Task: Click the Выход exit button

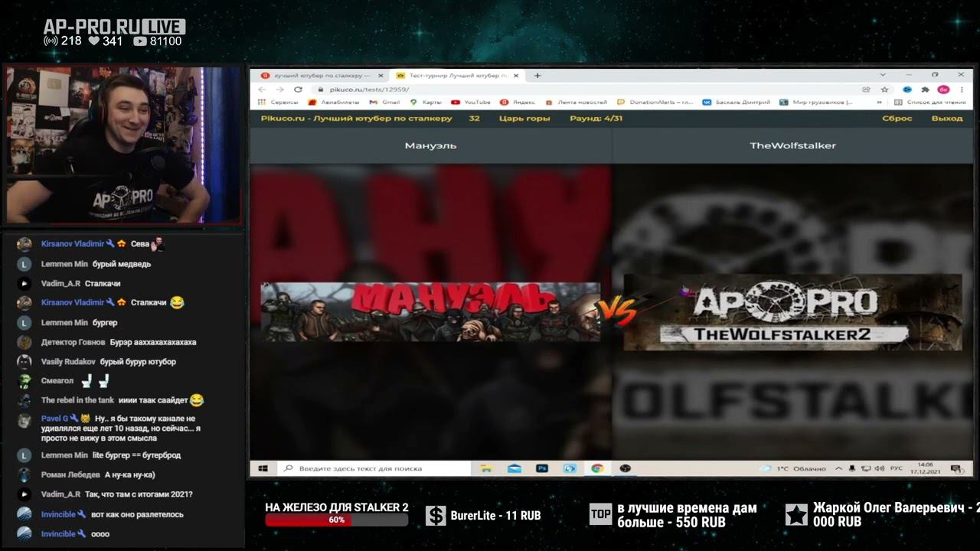Action: tap(947, 119)
